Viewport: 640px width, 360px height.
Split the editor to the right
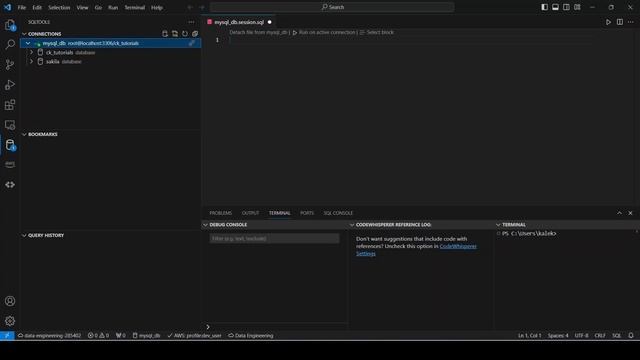click(620, 22)
